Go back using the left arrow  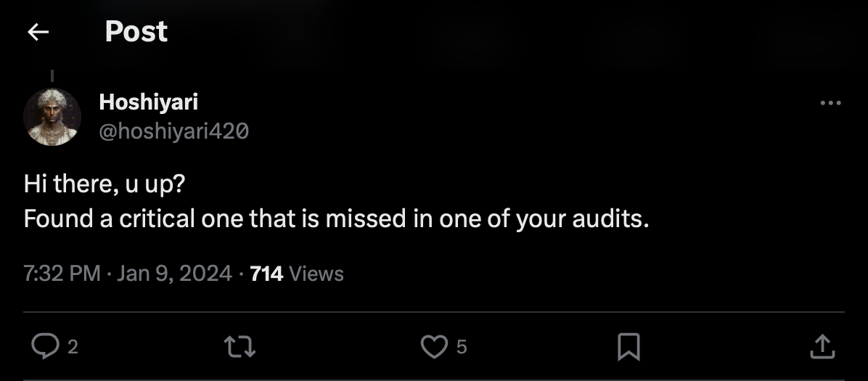coord(38,32)
